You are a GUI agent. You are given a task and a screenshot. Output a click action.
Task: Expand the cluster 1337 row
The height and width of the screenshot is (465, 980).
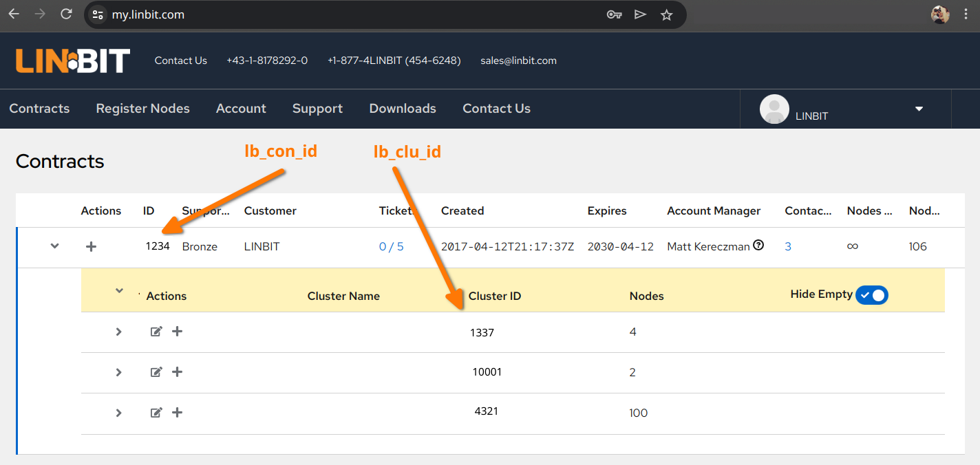point(119,332)
